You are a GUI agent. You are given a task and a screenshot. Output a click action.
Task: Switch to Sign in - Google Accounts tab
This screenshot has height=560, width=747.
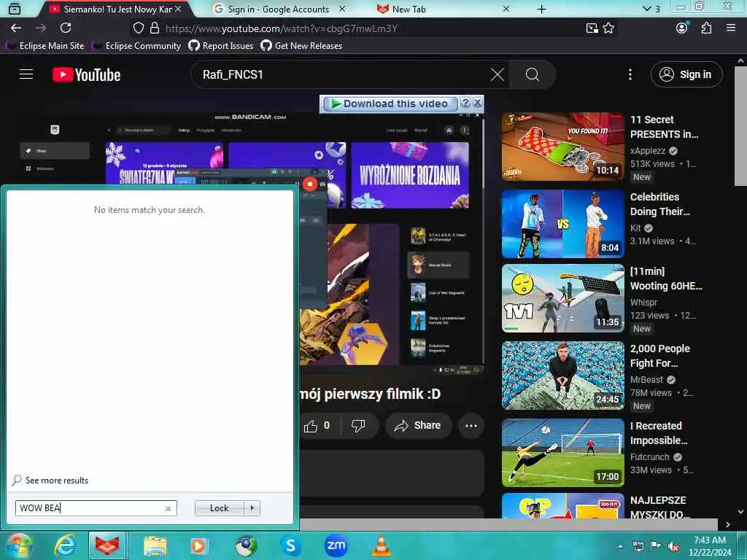pos(279,9)
